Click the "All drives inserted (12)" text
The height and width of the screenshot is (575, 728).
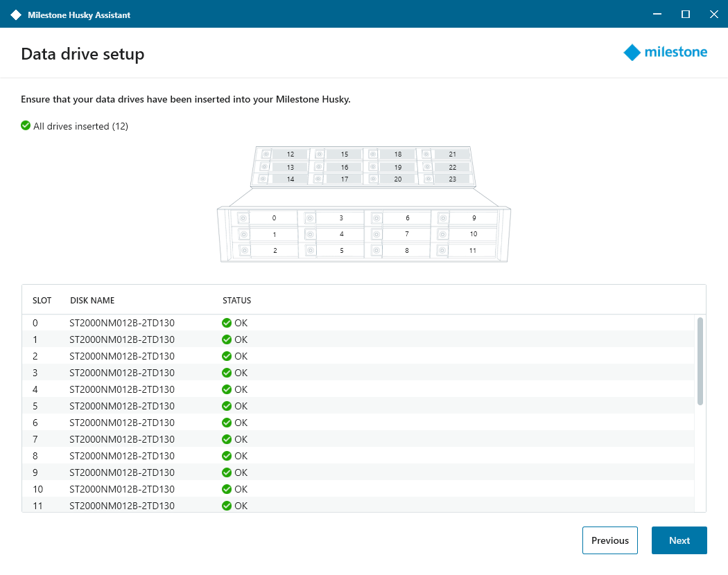point(81,126)
